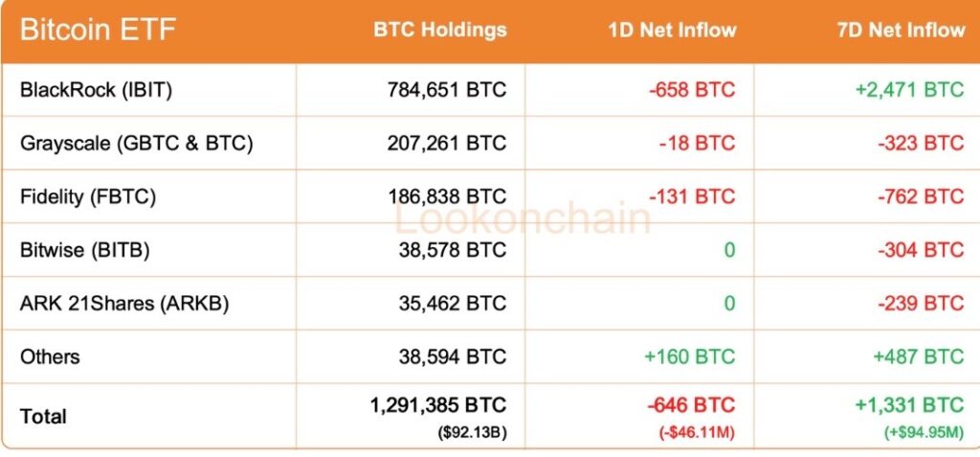Click the Others row label
980x457 pixels.
(x=50, y=356)
